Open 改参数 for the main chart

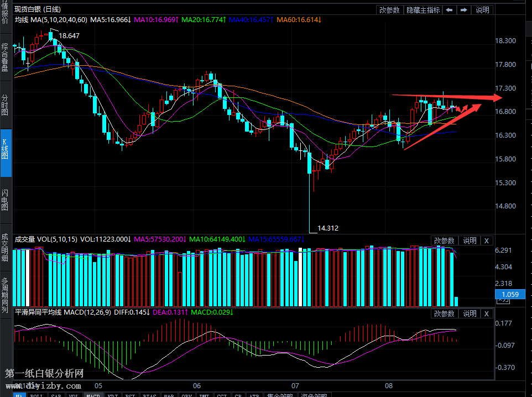click(x=389, y=10)
